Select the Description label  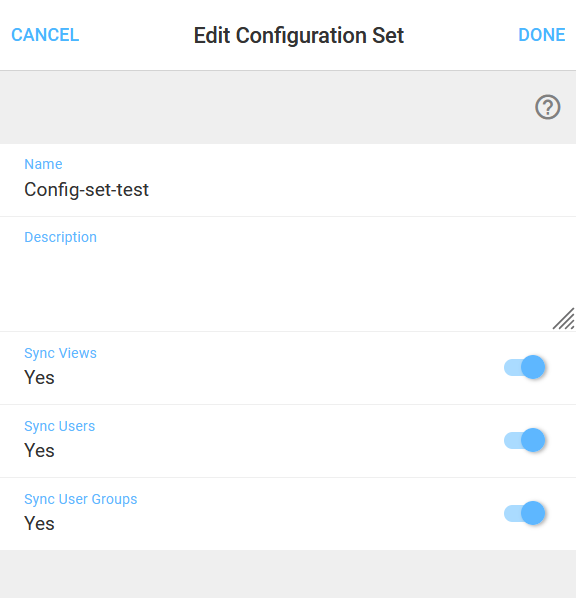pyautogui.click(x=60, y=237)
